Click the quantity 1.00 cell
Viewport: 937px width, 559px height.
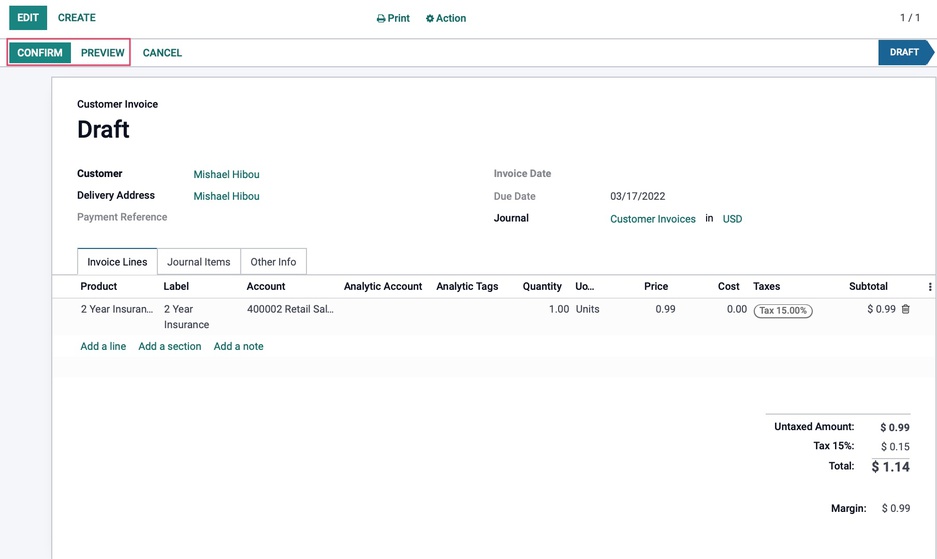pyautogui.click(x=559, y=309)
